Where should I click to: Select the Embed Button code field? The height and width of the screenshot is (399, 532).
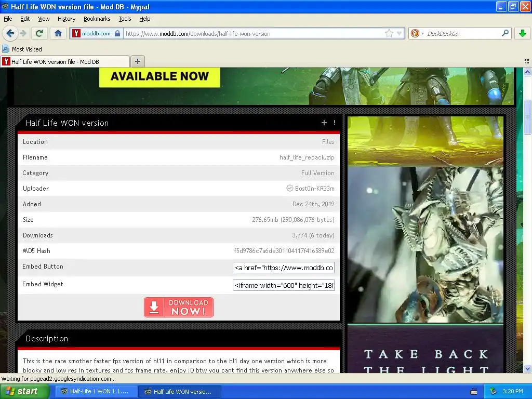[x=284, y=268]
